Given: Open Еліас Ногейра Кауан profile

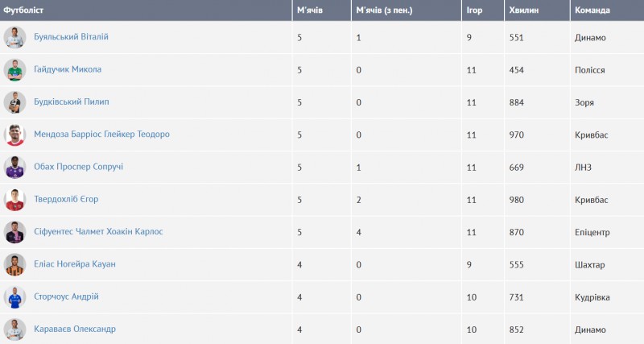Looking at the screenshot, I should point(75,264).
